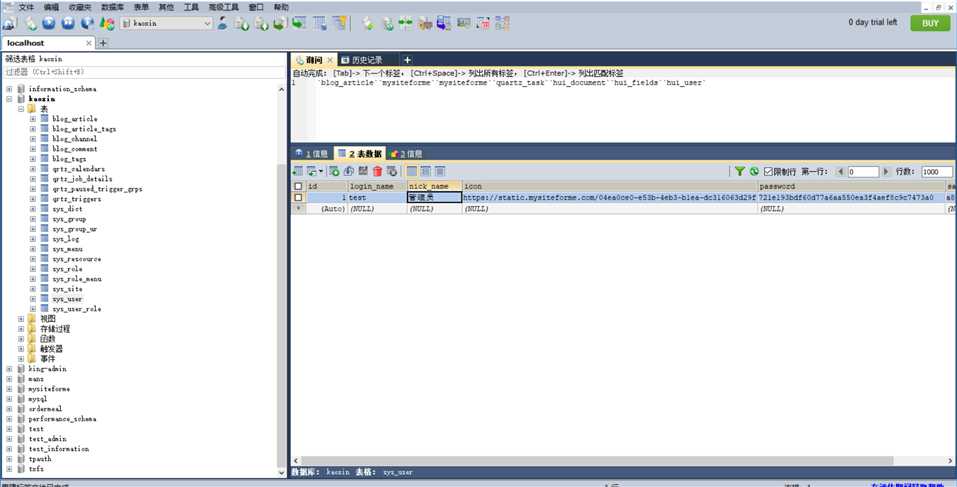957x487 pixels.
Task: Click the red calendar-like icon in main toolbar
Action: (x=483, y=23)
